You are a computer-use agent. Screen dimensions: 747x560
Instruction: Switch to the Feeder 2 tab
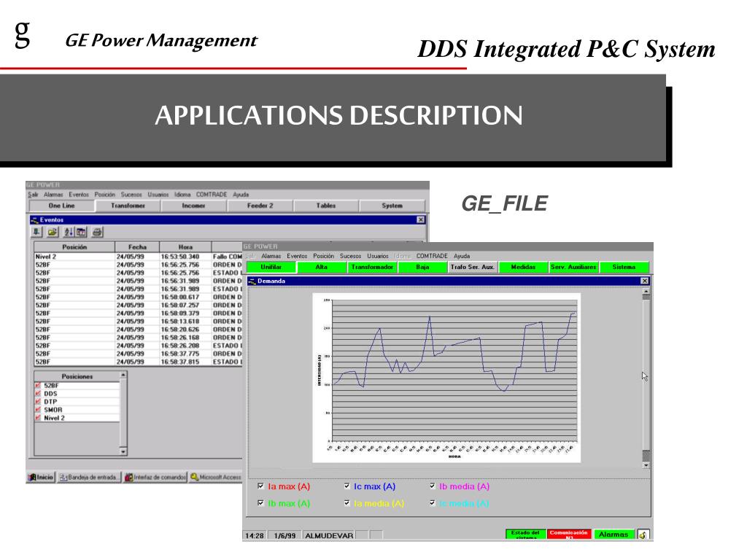pos(260,206)
